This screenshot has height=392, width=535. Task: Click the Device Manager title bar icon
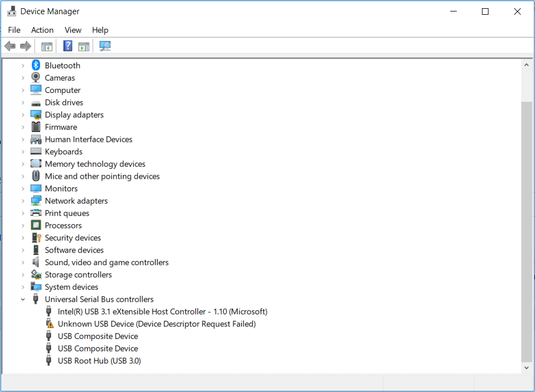(11, 11)
